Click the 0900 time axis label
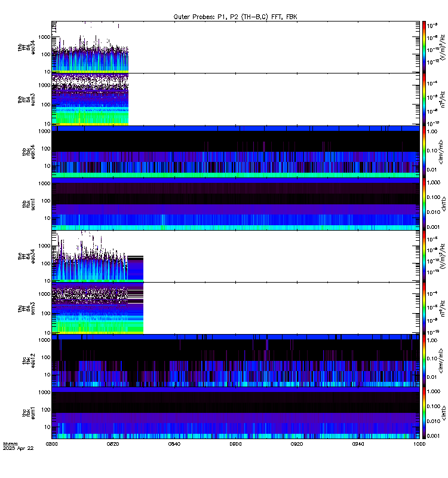448x478 pixels. (235, 444)
